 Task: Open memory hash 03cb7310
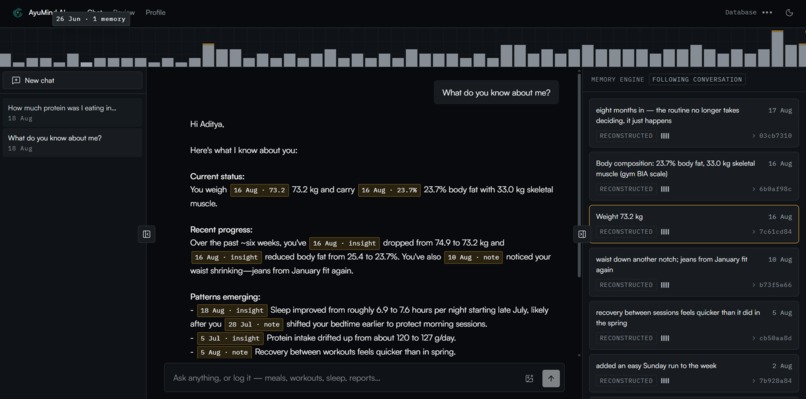pyautogui.click(x=772, y=136)
